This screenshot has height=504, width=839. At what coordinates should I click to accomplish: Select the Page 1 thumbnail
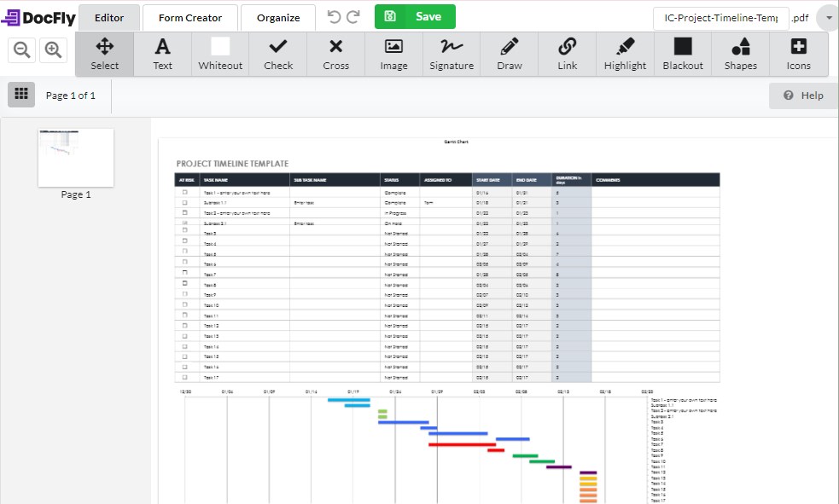click(75, 157)
